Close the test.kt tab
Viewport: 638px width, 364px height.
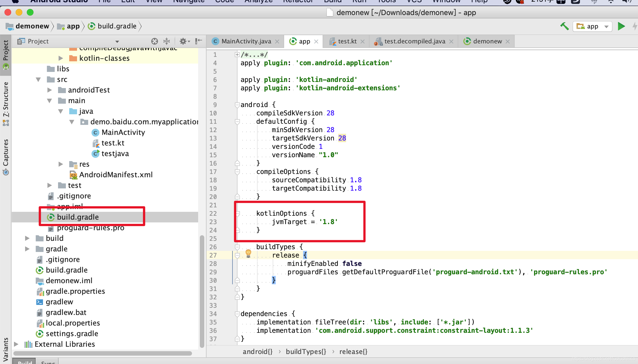tap(363, 42)
